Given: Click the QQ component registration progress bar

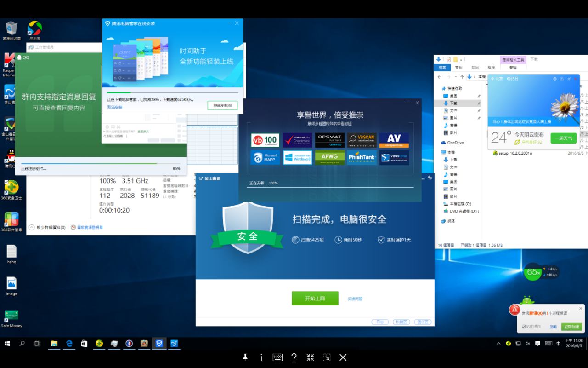Looking at the screenshot, I should [x=101, y=163].
